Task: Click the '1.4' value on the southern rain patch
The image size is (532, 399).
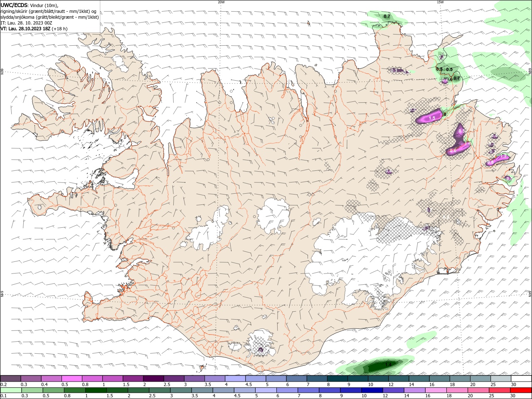Action: tap(388, 365)
